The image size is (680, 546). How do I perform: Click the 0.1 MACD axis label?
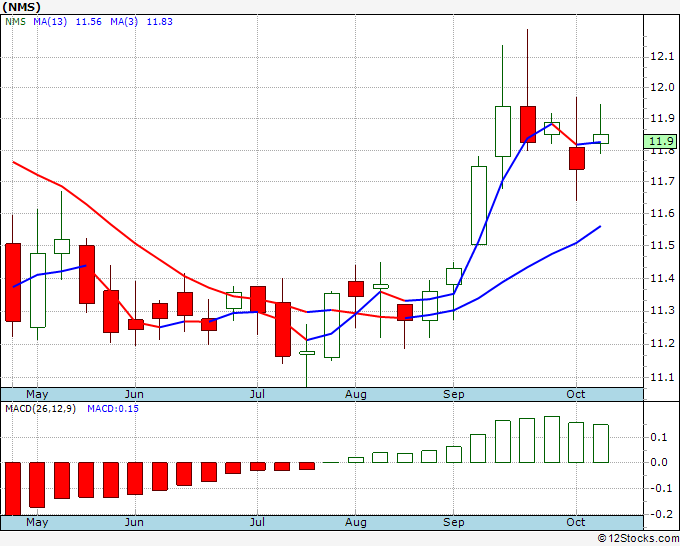pos(659,437)
